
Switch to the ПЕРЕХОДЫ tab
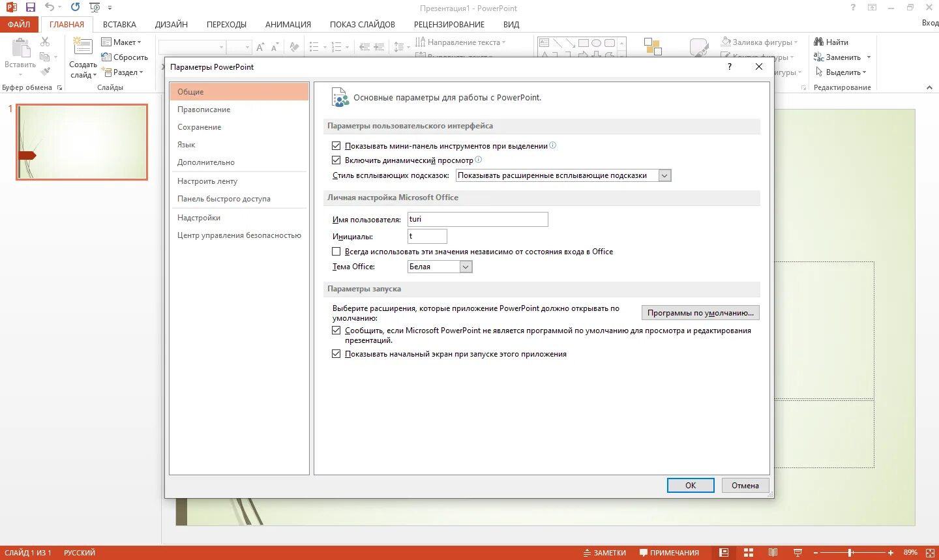tap(226, 24)
